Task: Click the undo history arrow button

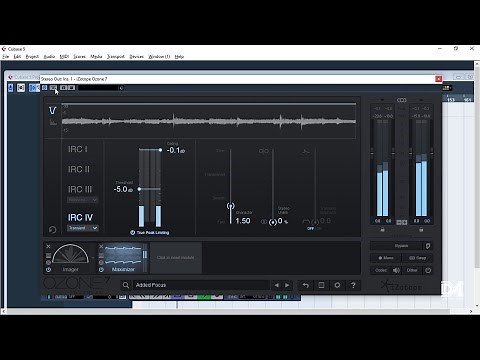Action: click(x=305, y=285)
